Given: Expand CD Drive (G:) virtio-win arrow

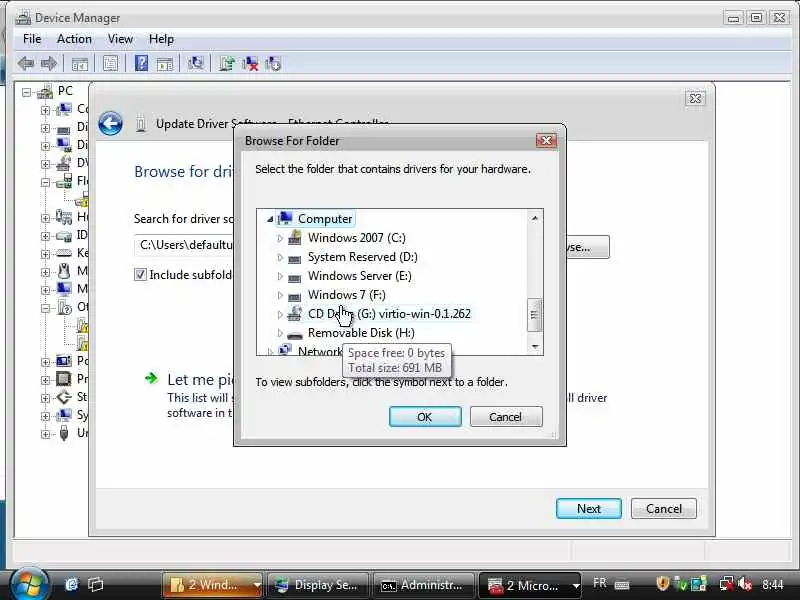Looking at the screenshot, I should coord(280,314).
